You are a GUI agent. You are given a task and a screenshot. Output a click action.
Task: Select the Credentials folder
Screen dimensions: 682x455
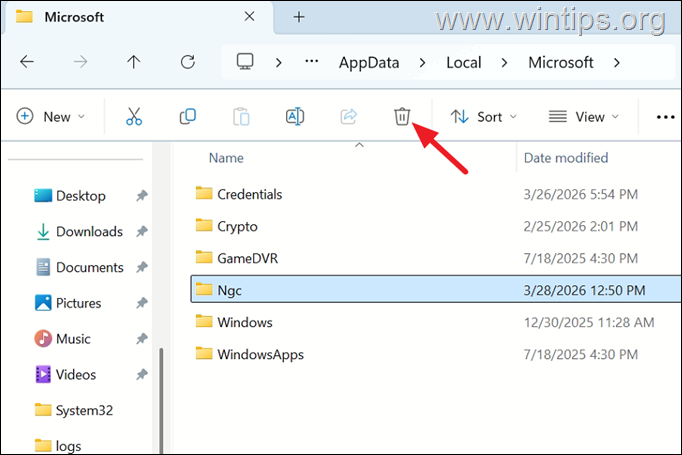[x=436, y=194]
